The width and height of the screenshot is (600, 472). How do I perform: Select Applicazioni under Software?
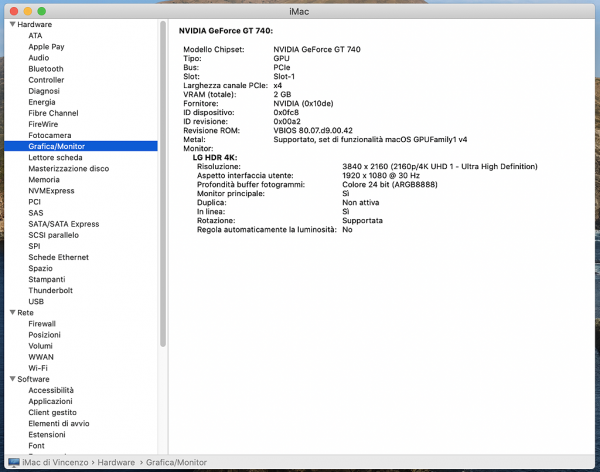(50, 400)
